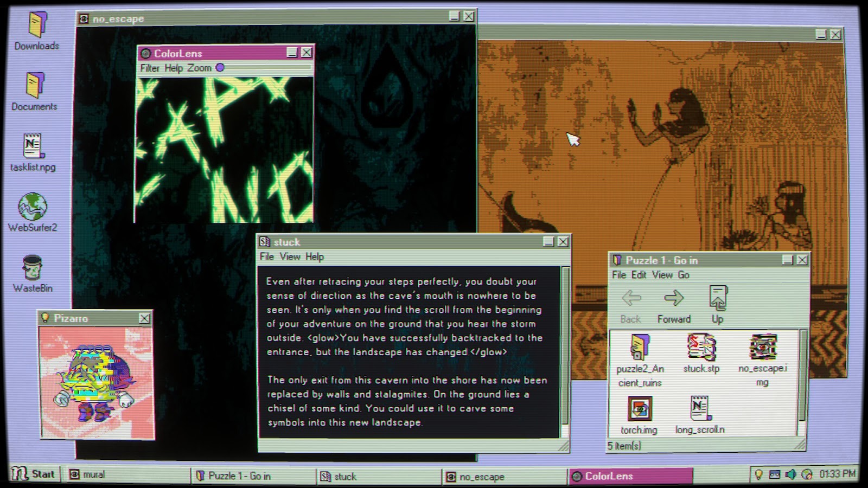Open the no_escape.img file
The width and height of the screenshot is (868, 488).
click(763, 348)
